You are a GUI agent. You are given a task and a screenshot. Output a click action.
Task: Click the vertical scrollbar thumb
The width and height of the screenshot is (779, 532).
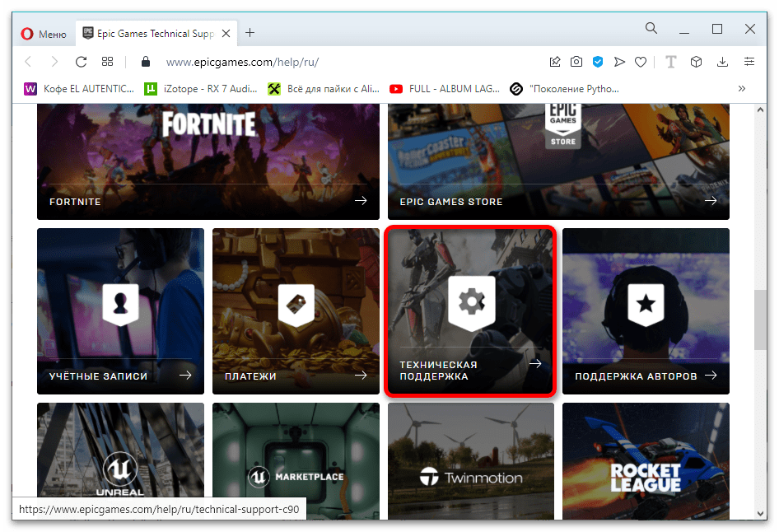pos(760,320)
